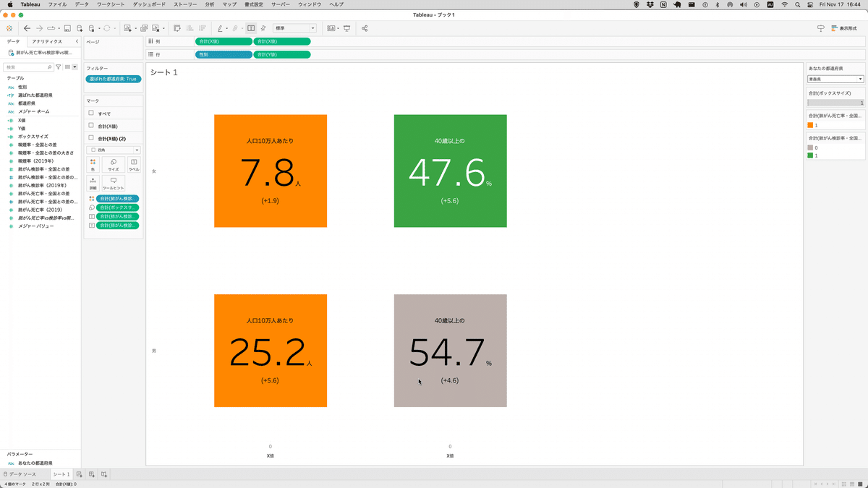Viewport: 868px width, 488px height.
Task: Open the 表示形式 (Show Me) panel
Action: tap(844, 28)
